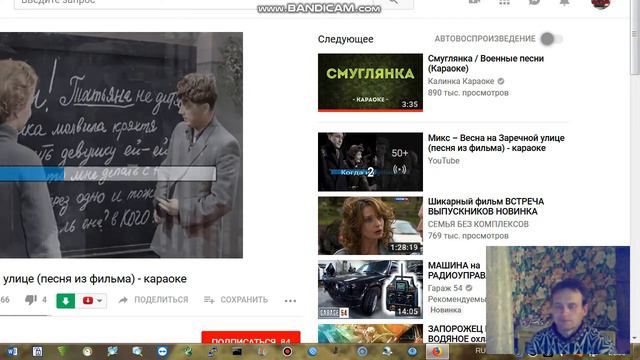Open title Смуглянка / Военные песни (Караоке)

click(486, 63)
